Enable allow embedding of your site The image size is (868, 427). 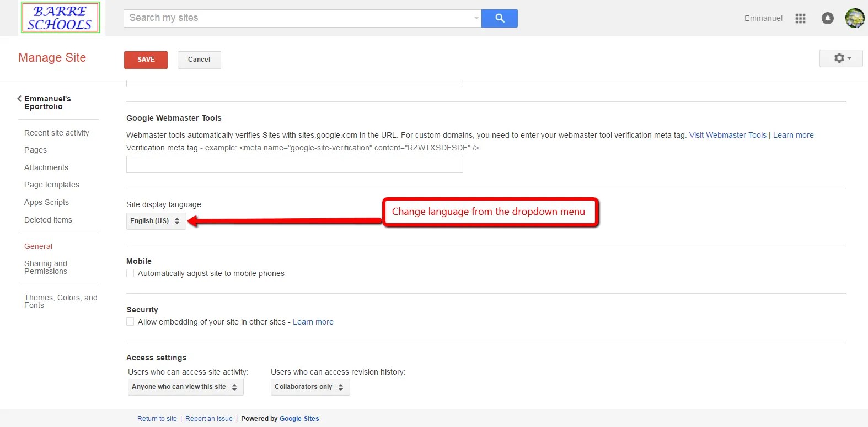coord(130,322)
